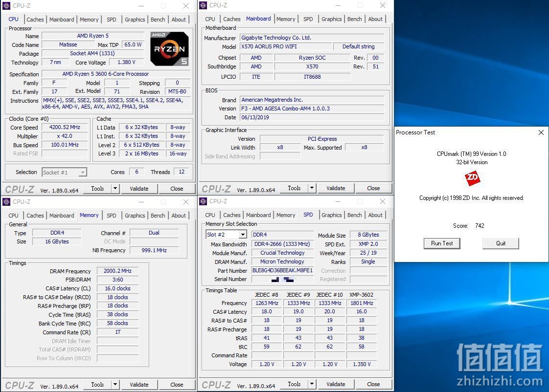Click Validate in the Memory-tab window
549x392 pixels.
[139, 385]
